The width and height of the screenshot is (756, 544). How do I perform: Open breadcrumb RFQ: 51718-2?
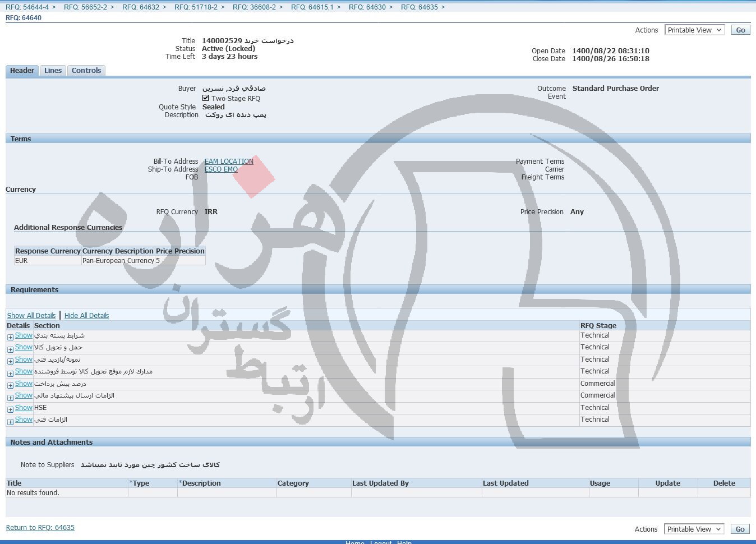click(196, 7)
